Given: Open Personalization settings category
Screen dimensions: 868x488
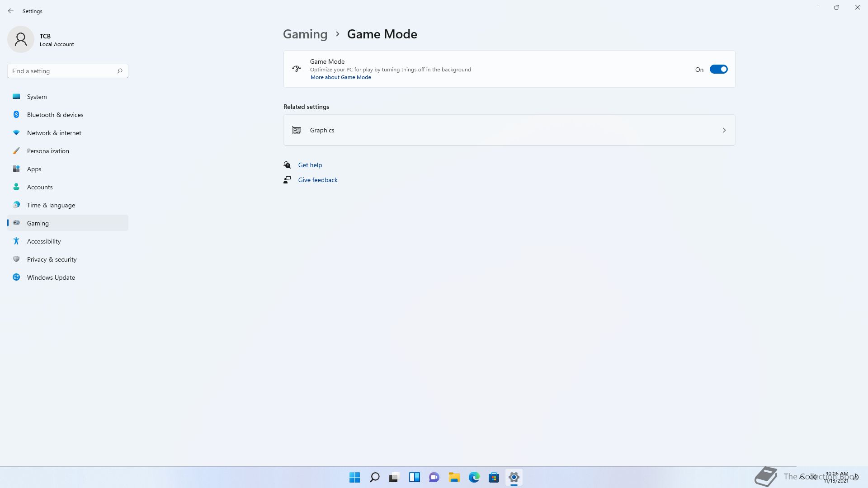Looking at the screenshot, I should pos(68,151).
